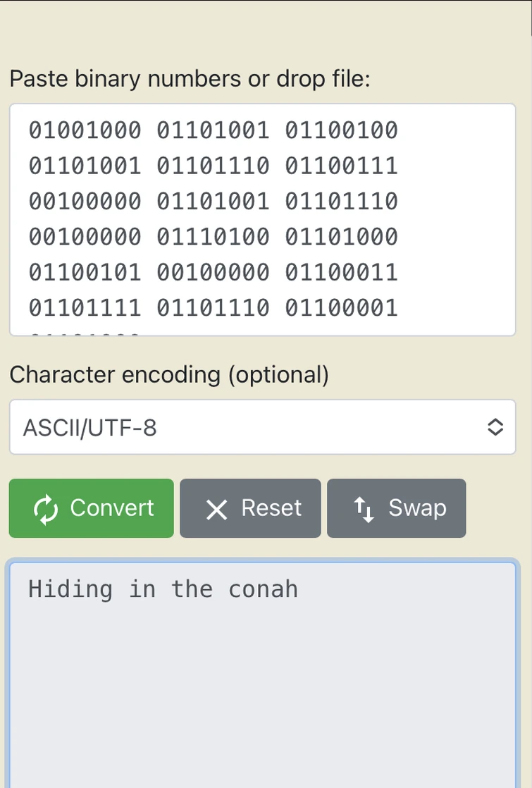Click the chevron on the ASCII/UTF-8 selector

click(495, 427)
